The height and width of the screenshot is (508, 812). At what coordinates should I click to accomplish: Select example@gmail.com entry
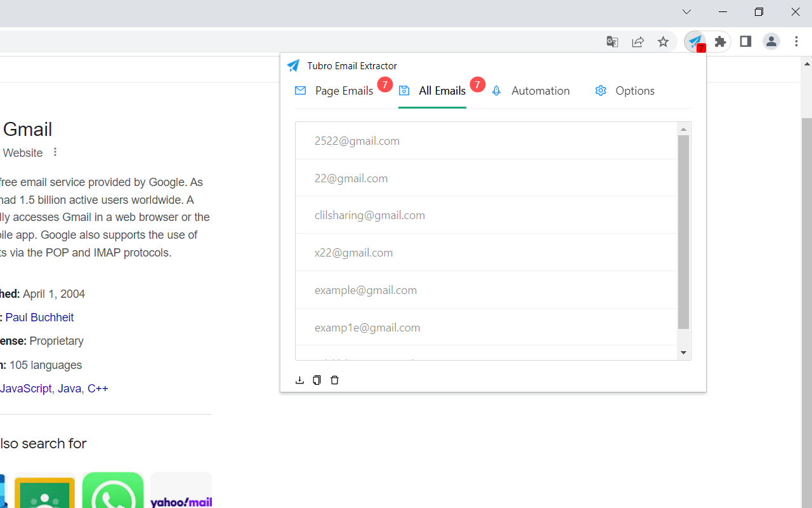[487, 290]
